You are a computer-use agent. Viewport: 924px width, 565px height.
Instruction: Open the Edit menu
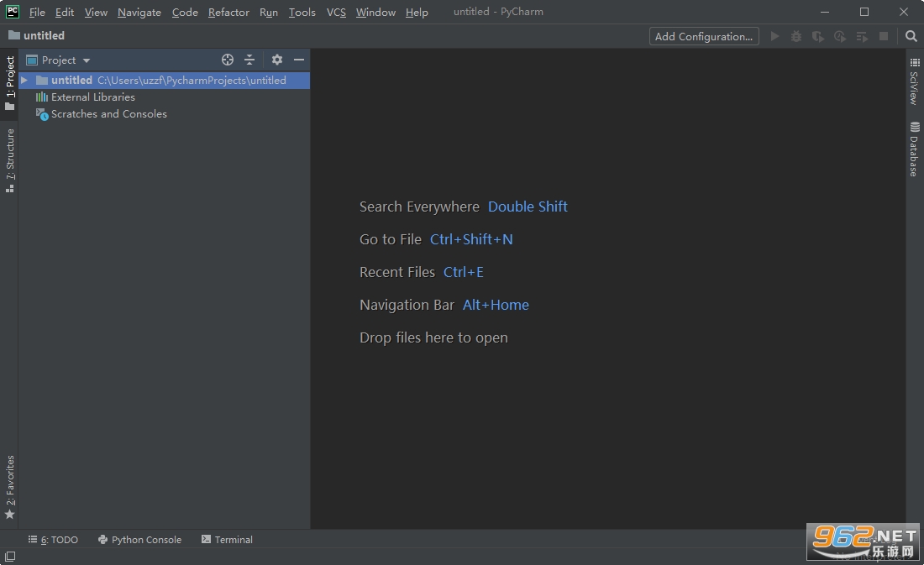[64, 13]
